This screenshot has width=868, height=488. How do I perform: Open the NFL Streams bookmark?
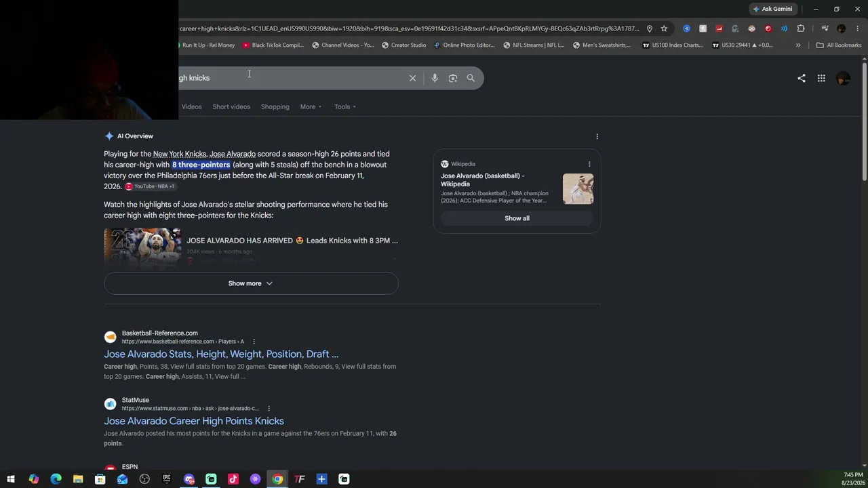(x=534, y=45)
